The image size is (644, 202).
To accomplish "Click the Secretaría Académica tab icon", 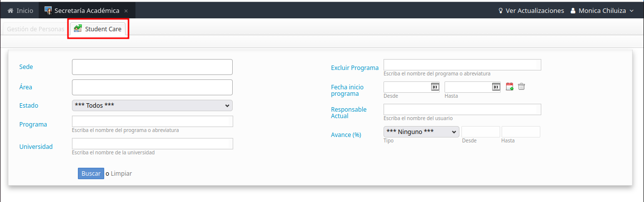I will click(x=48, y=10).
